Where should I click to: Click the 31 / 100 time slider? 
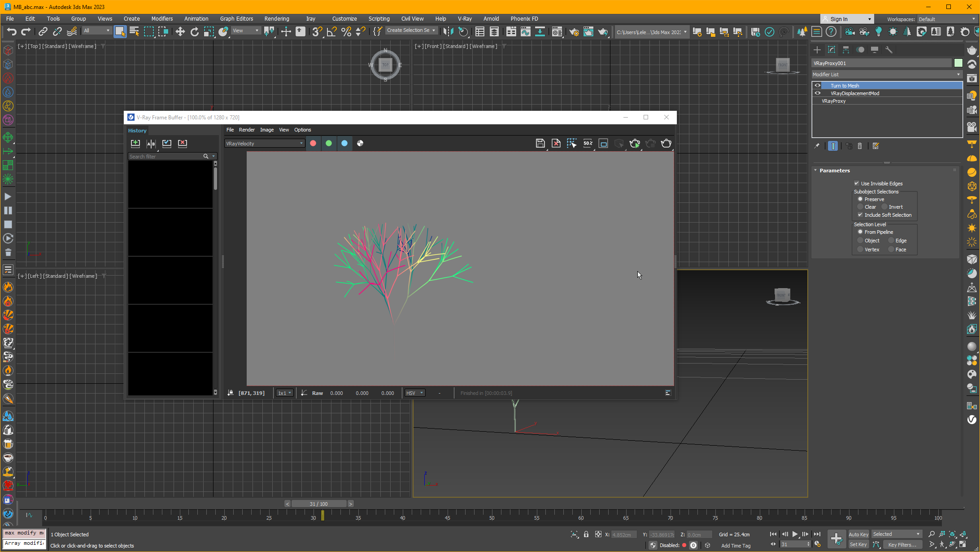tap(319, 504)
